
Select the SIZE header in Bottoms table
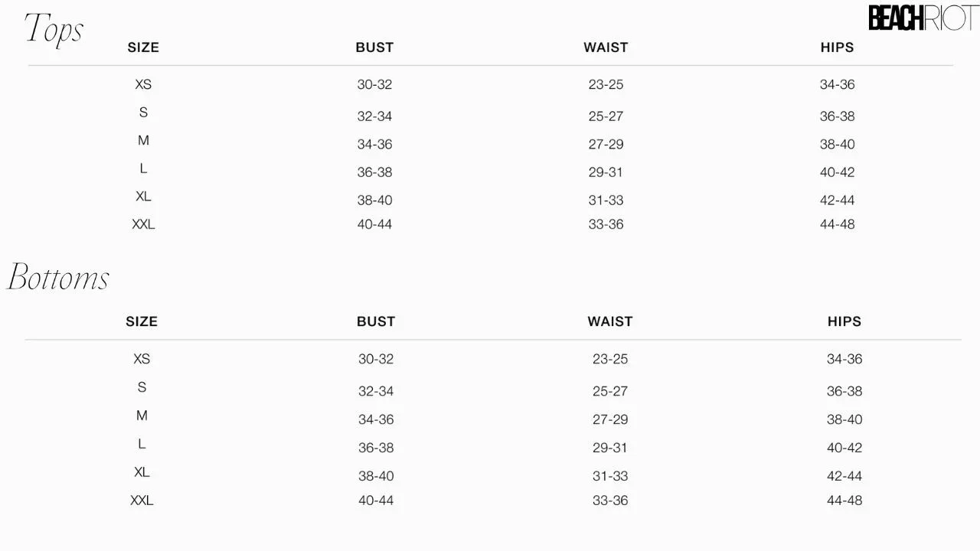(x=142, y=321)
